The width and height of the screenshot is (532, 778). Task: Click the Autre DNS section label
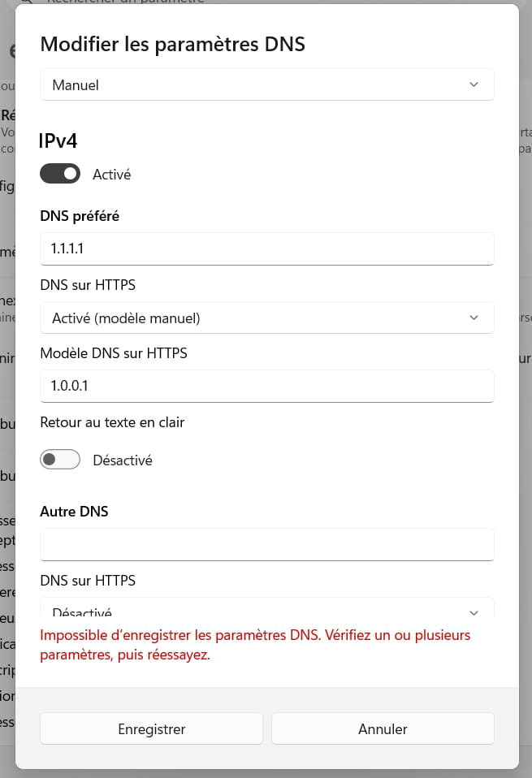tap(74, 512)
